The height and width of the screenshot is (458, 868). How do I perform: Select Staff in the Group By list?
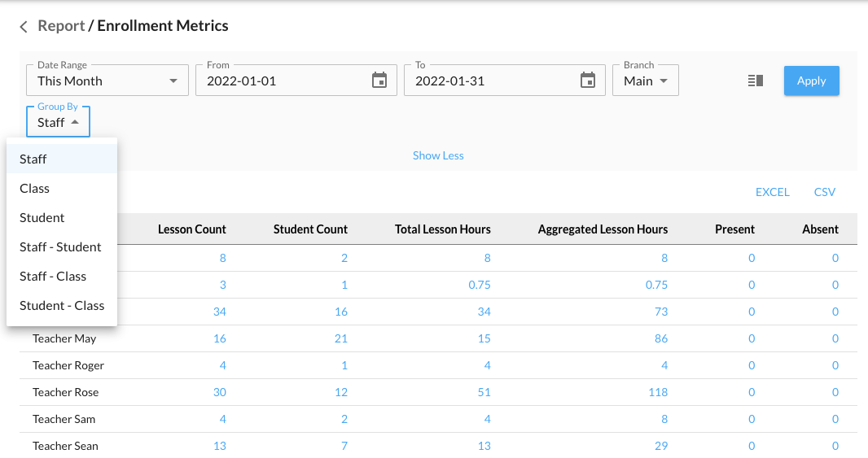point(33,159)
